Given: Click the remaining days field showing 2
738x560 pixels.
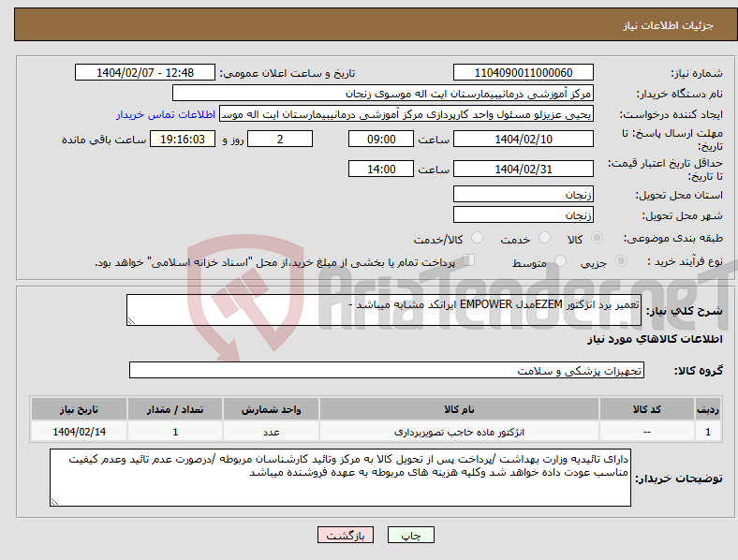Looking at the screenshot, I should click(x=280, y=139).
